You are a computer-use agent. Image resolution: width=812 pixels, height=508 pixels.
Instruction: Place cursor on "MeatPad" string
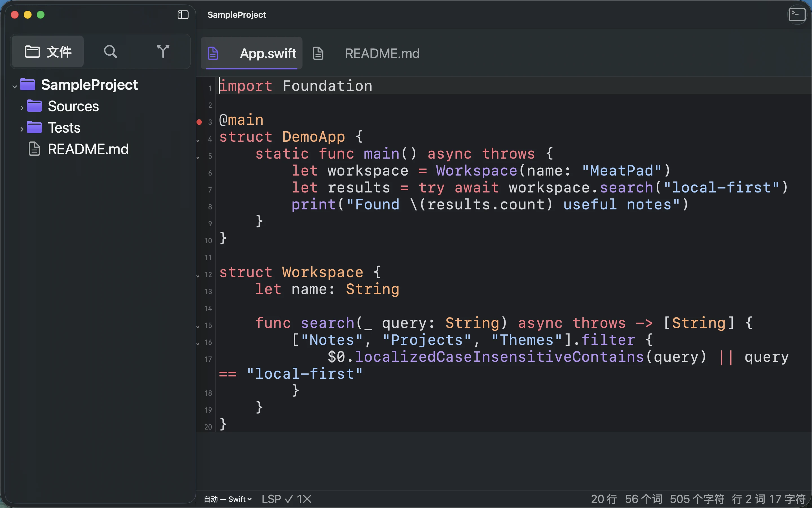tap(621, 171)
